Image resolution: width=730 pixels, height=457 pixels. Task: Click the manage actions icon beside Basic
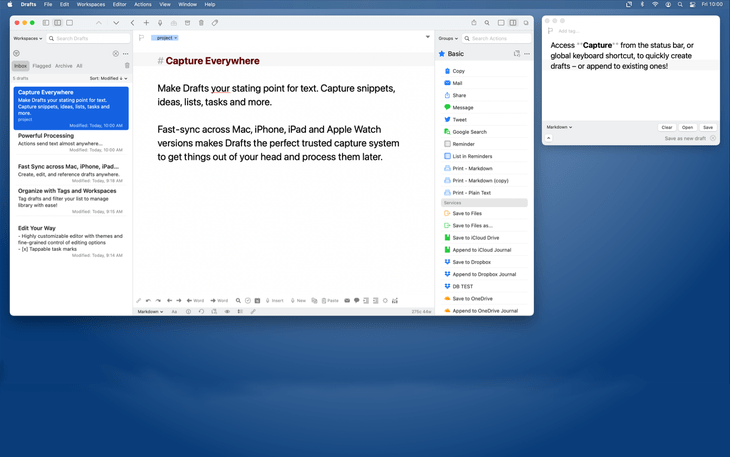coord(517,54)
